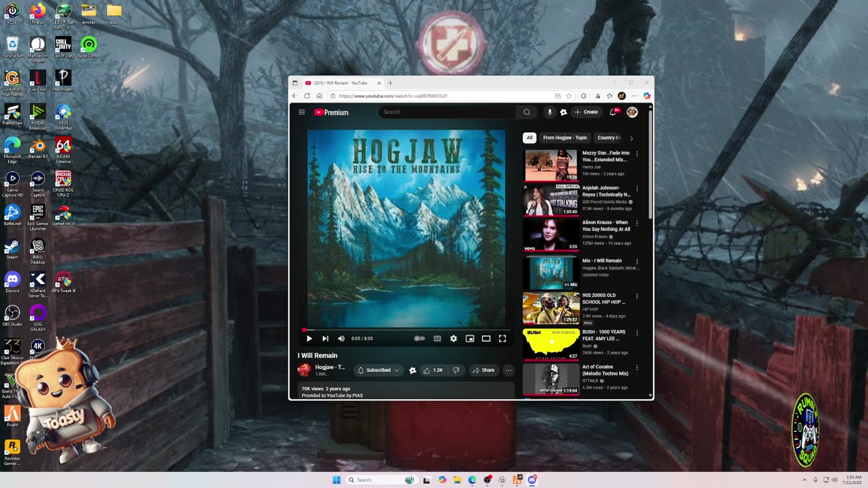Go back in the Edge browser
Screen dimensions: 868x488
(x=295, y=96)
